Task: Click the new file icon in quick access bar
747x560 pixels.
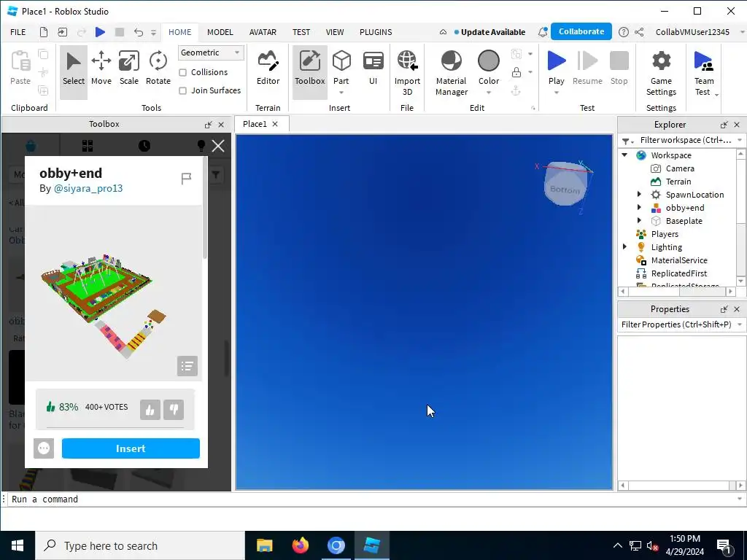Action: pyautogui.click(x=43, y=32)
